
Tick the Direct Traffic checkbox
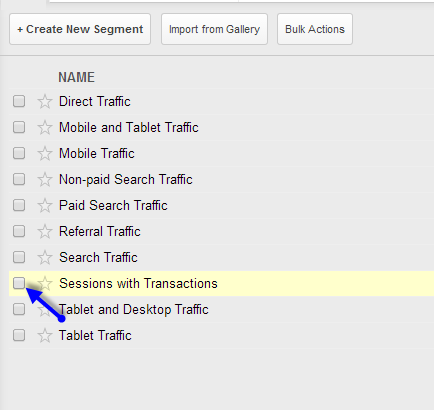tap(19, 101)
